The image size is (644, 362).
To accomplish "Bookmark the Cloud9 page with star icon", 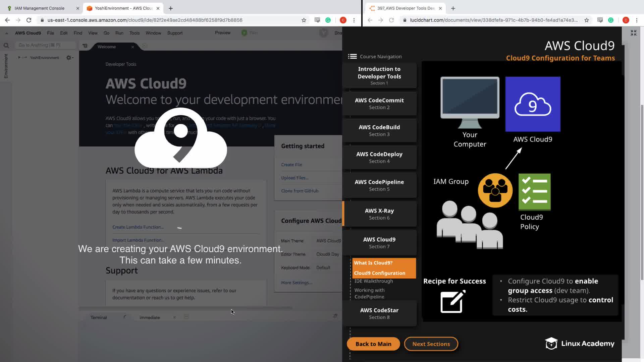I will point(304,20).
